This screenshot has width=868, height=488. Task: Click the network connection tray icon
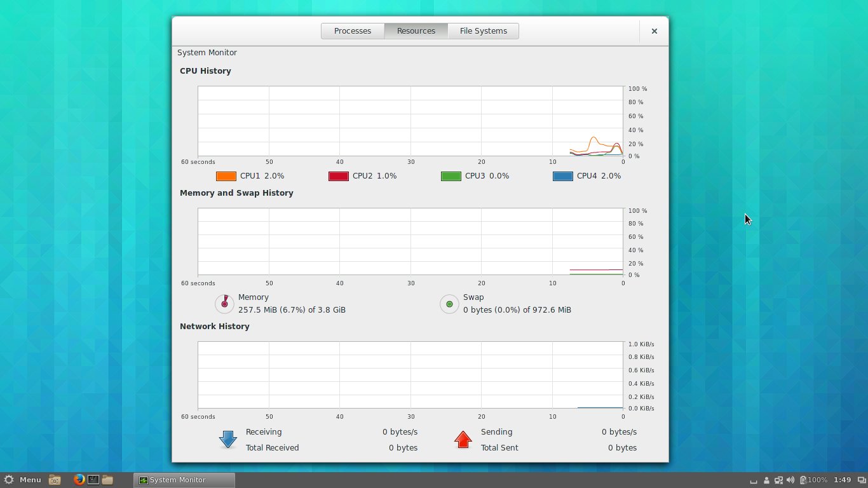778,480
